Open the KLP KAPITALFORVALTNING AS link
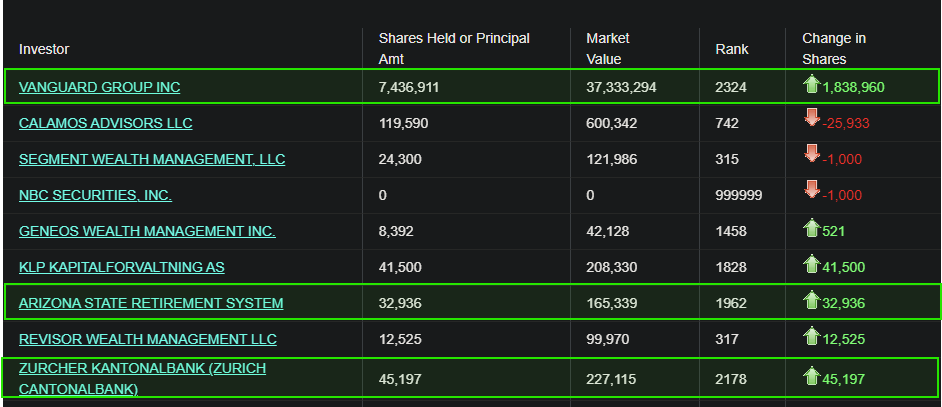942x407 pixels. (x=121, y=268)
